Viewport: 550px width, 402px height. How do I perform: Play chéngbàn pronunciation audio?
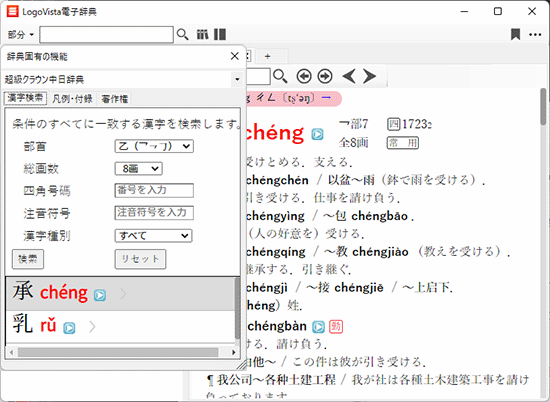click(318, 327)
